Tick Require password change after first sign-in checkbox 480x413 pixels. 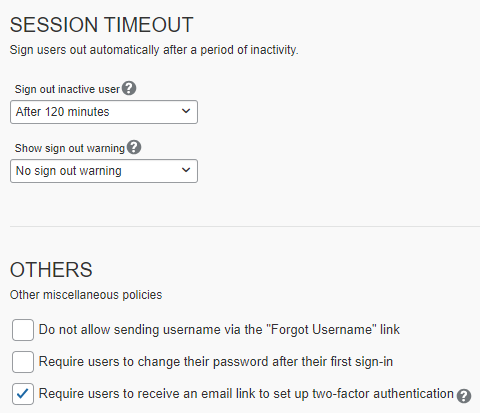click(23, 362)
